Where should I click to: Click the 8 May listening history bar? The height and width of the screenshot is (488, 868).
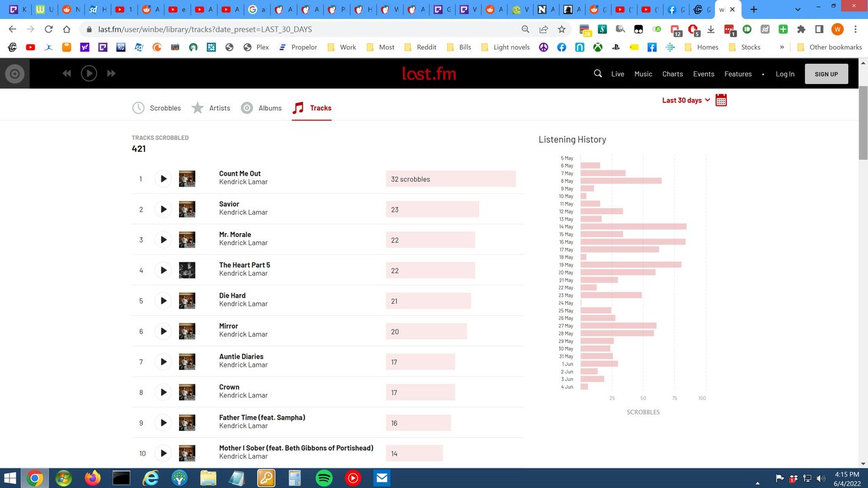[x=621, y=181]
